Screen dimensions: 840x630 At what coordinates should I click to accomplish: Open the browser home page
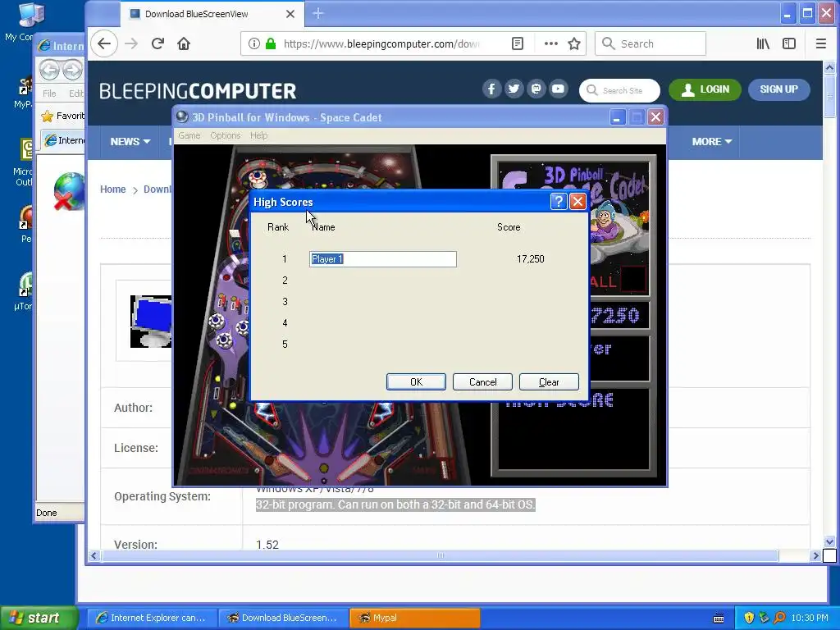tap(184, 43)
